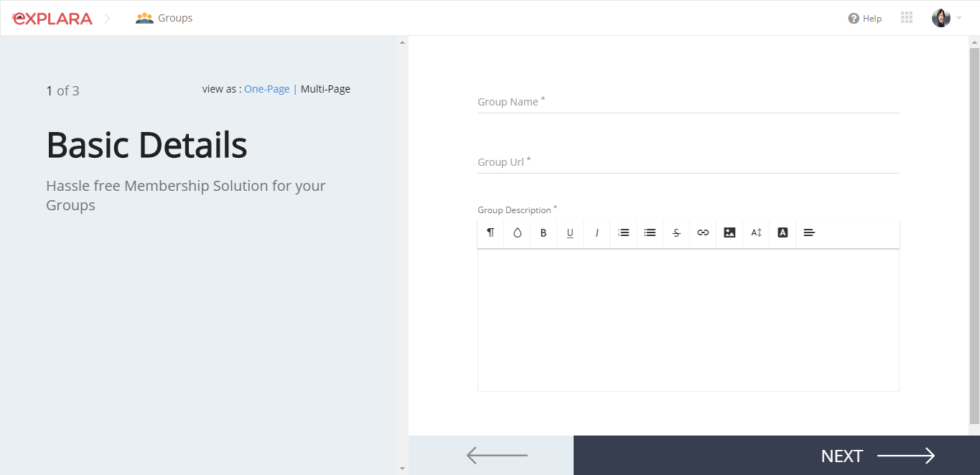Toggle underline formatting
This screenshot has width=980, height=475.
[570, 232]
